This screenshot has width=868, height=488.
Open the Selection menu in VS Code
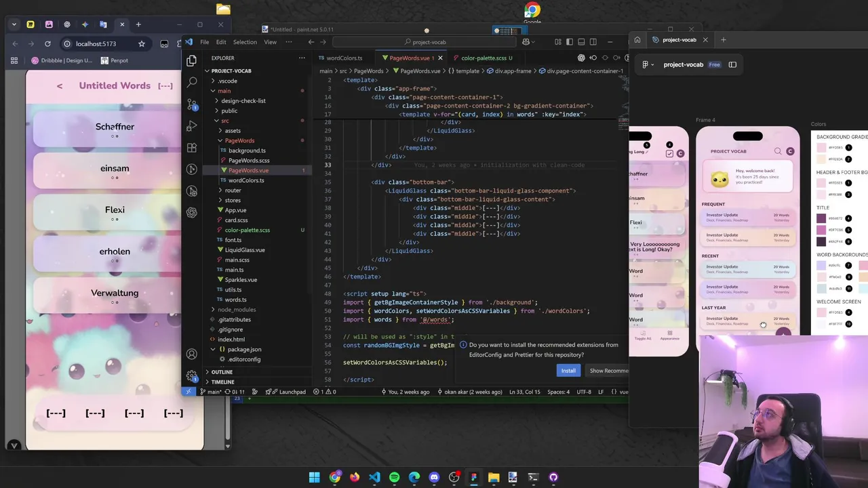(x=245, y=42)
